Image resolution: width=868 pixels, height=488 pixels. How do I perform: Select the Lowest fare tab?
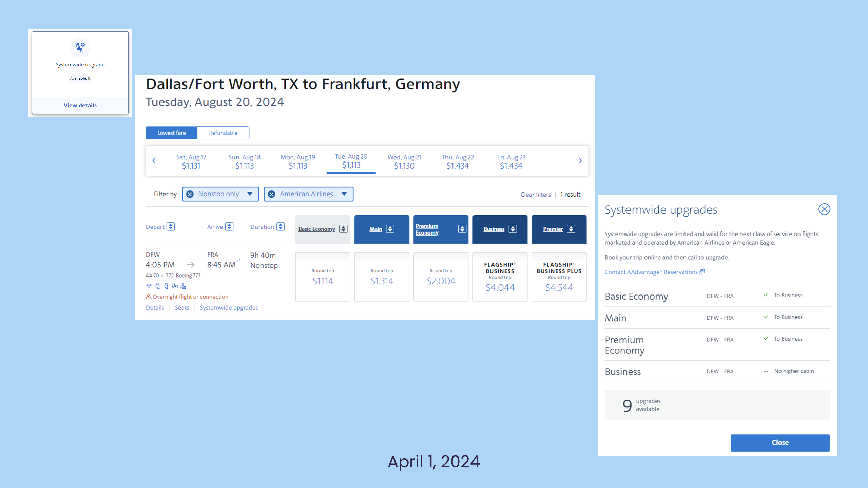coord(171,133)
